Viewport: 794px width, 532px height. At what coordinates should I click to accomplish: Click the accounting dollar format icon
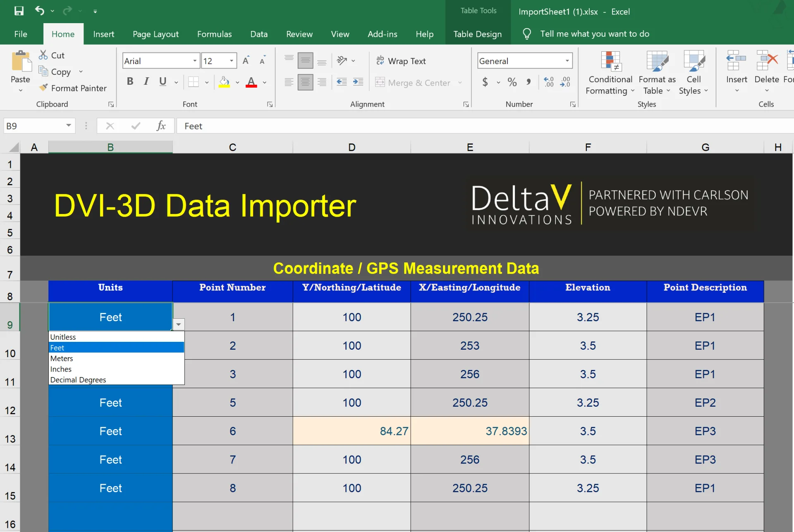(485, 82)
